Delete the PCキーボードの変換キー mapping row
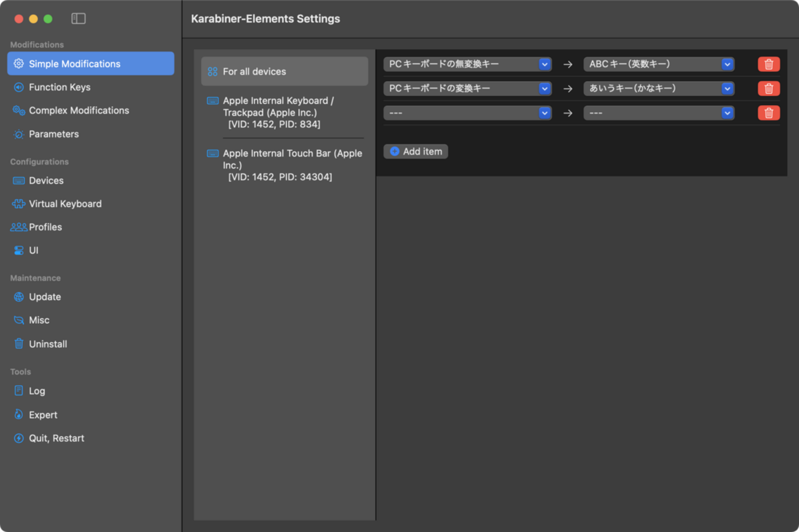Screen dimensions: 799x532 (768, 88)
